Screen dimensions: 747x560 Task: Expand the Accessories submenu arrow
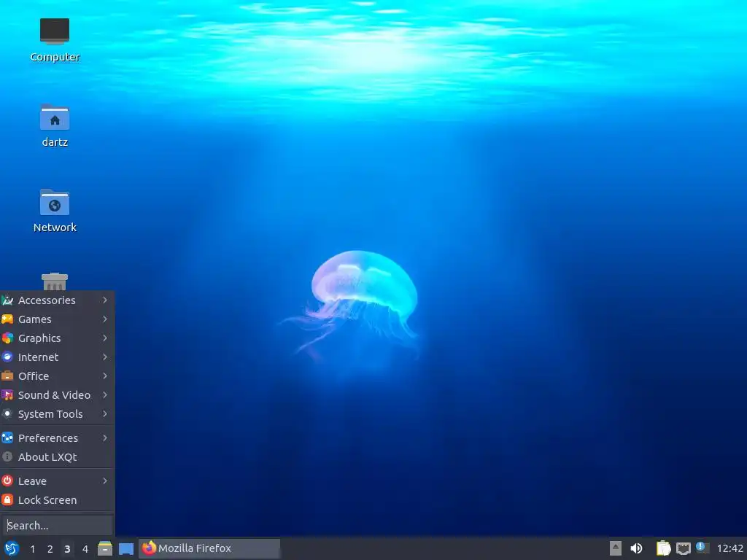(105, 300)
